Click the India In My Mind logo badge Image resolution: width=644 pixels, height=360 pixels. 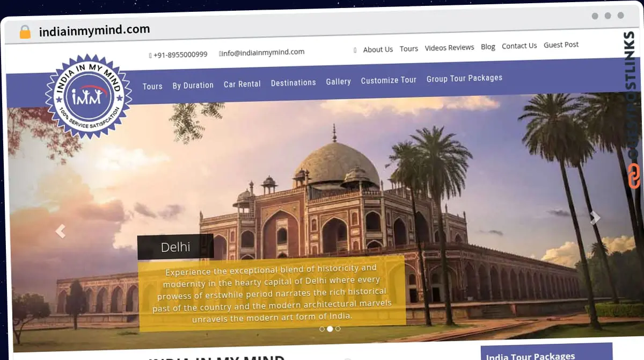point(87,96)
